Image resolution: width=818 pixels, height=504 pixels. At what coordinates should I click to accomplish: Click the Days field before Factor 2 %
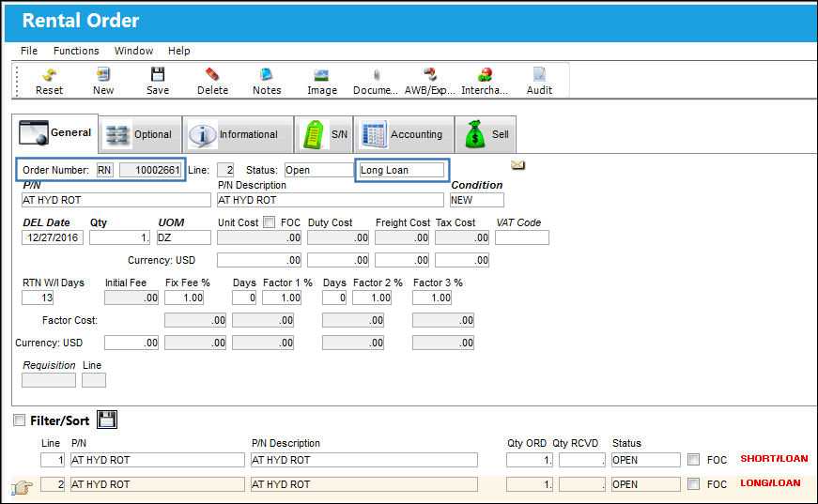point(334,298)
